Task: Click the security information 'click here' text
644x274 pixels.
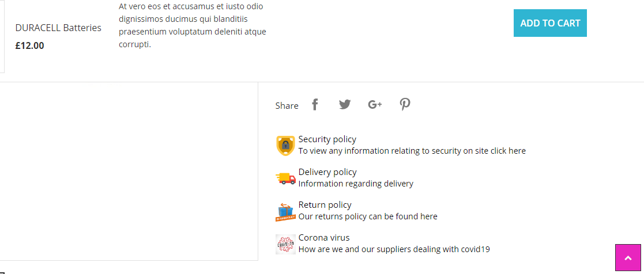Action: [508, 151]
